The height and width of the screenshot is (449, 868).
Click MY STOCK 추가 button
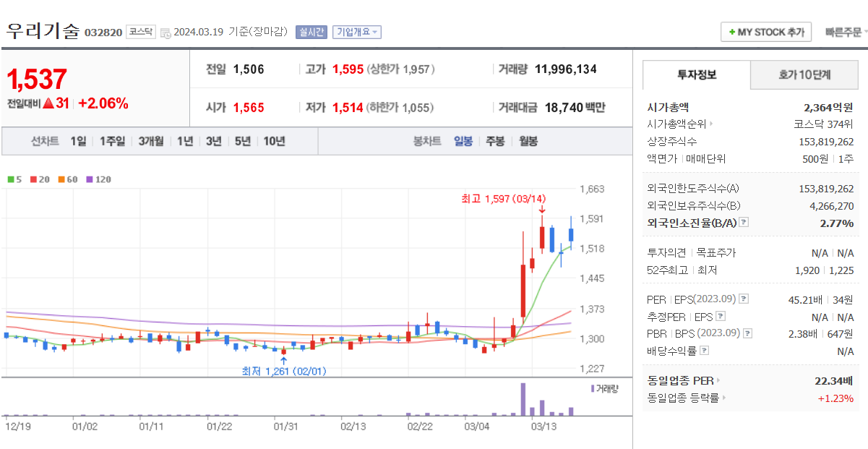pos(766,33)
